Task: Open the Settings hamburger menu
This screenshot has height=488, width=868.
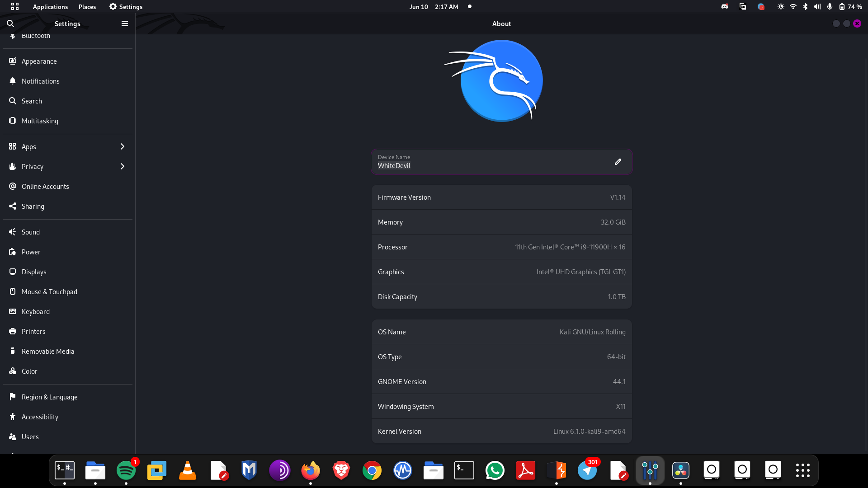Action: pos(125,23)
